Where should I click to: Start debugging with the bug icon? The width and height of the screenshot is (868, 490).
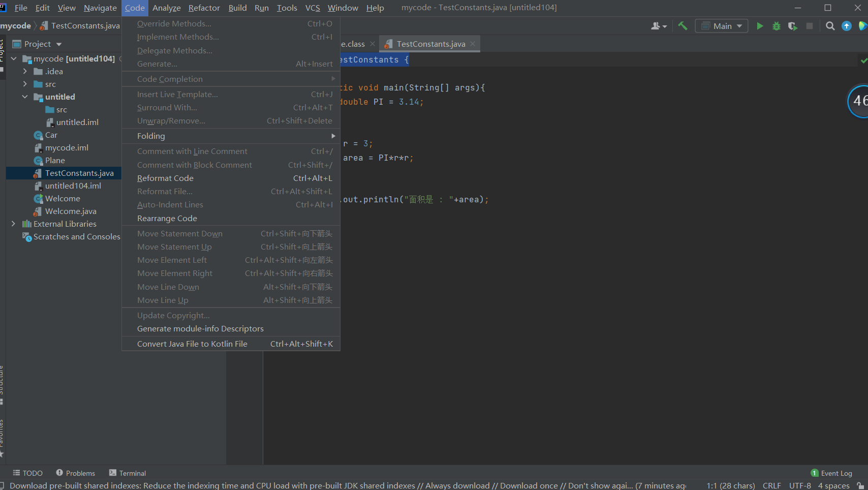click(x=777, y=26)
